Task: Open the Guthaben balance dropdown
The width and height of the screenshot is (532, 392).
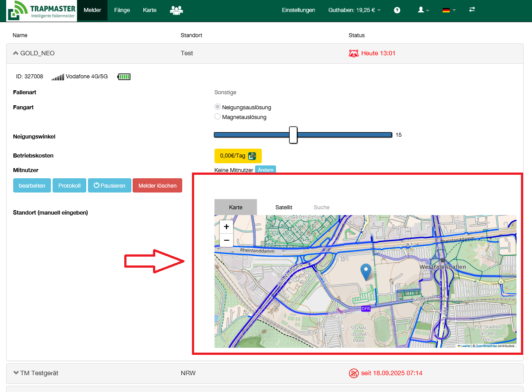Action: click(354, 10)
